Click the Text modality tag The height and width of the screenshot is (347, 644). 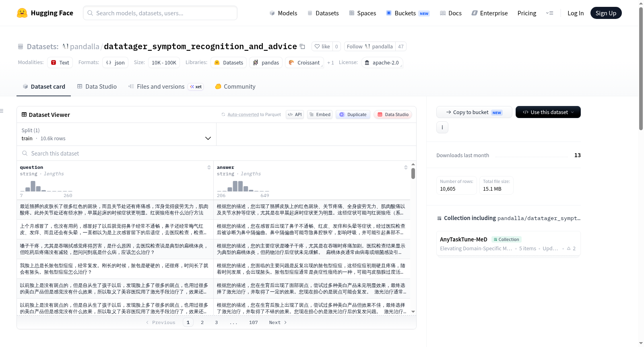(x=60, y=62)
